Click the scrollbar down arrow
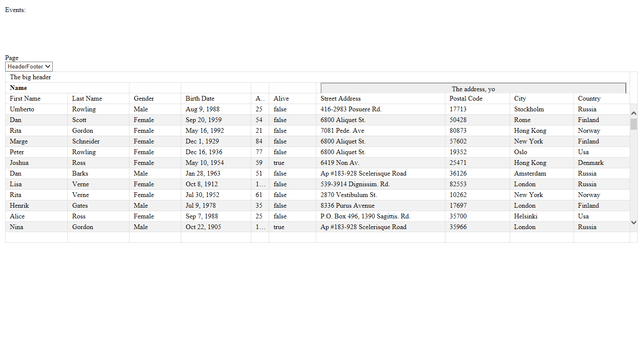 click(634, 223)
